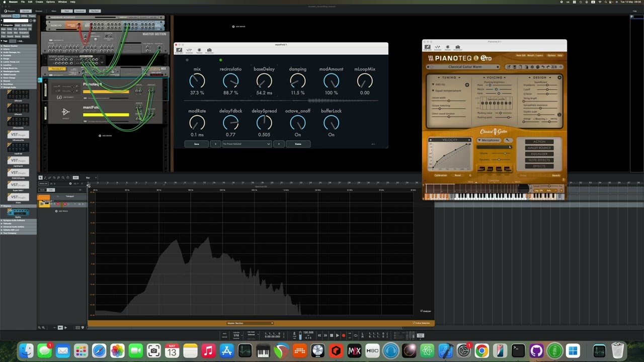Click Remote icon in maniFold window
The width and height of the screenshot is (644, 362).
click(199, 50)
